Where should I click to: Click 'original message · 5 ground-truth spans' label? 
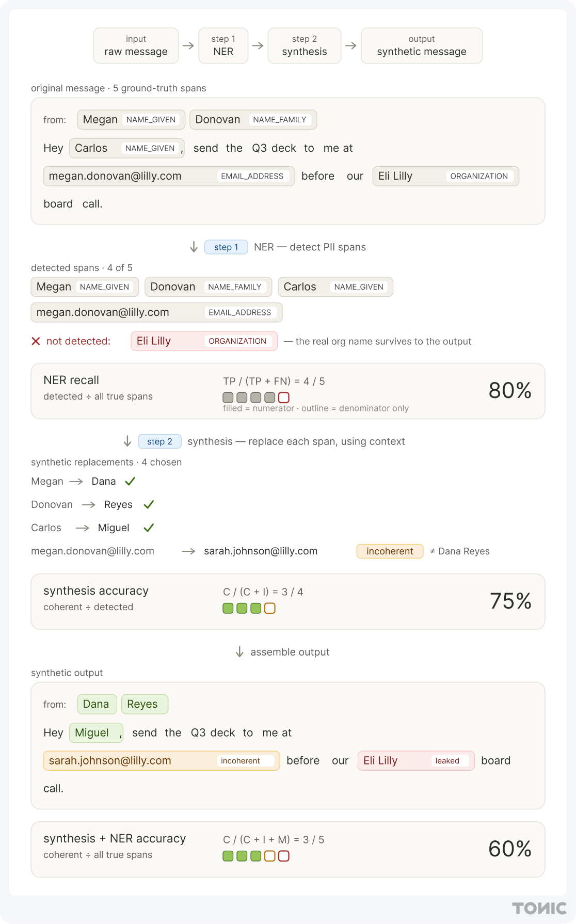coord(119,88)
